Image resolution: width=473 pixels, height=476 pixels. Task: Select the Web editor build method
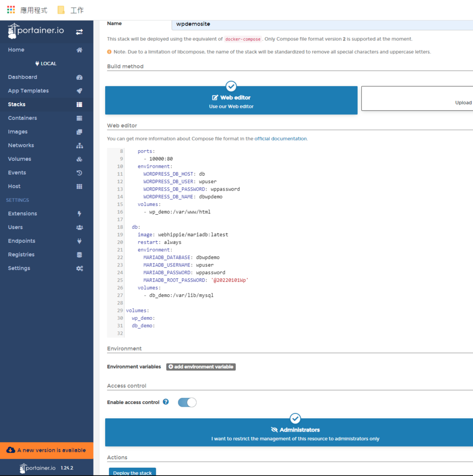pyautogui.click(x=231, y=100)
